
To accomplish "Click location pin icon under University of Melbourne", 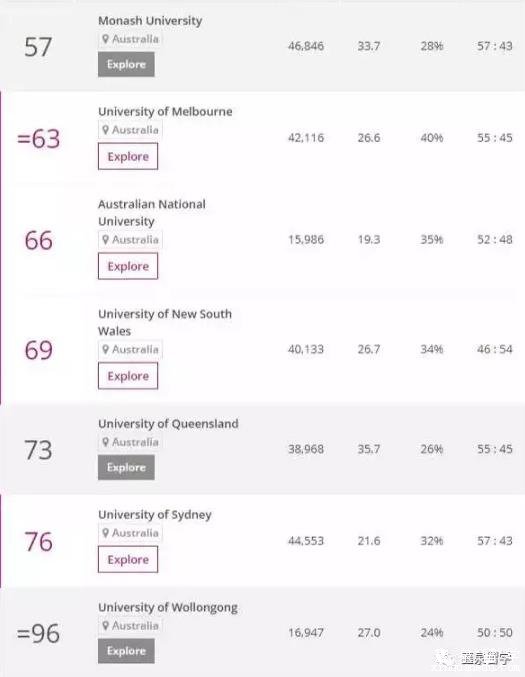I will click(x=105, y=130).
